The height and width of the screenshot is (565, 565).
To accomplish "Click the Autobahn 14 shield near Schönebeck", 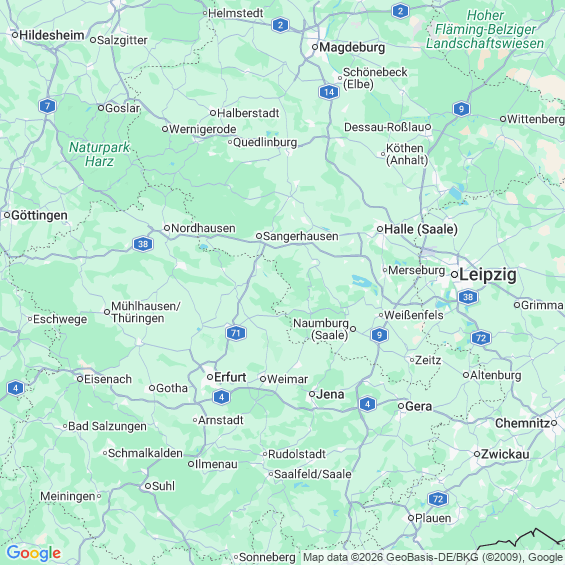I will coord(329,92).
